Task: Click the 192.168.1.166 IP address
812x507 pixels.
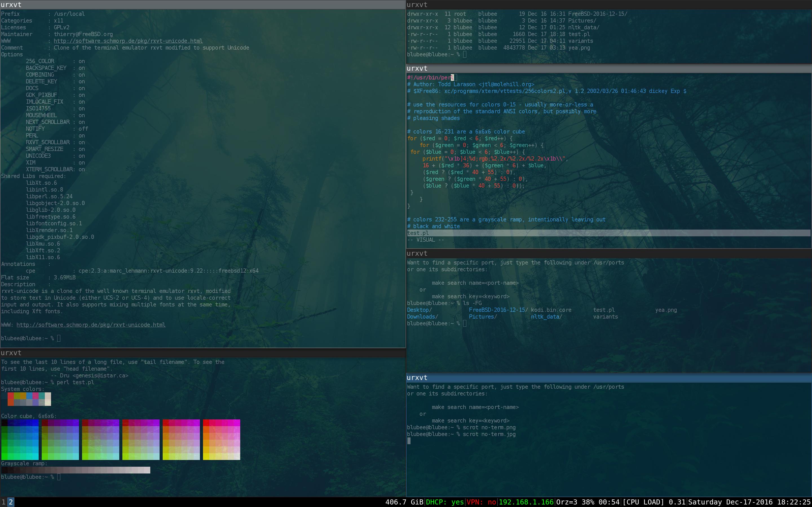Action: click(526, 502)
